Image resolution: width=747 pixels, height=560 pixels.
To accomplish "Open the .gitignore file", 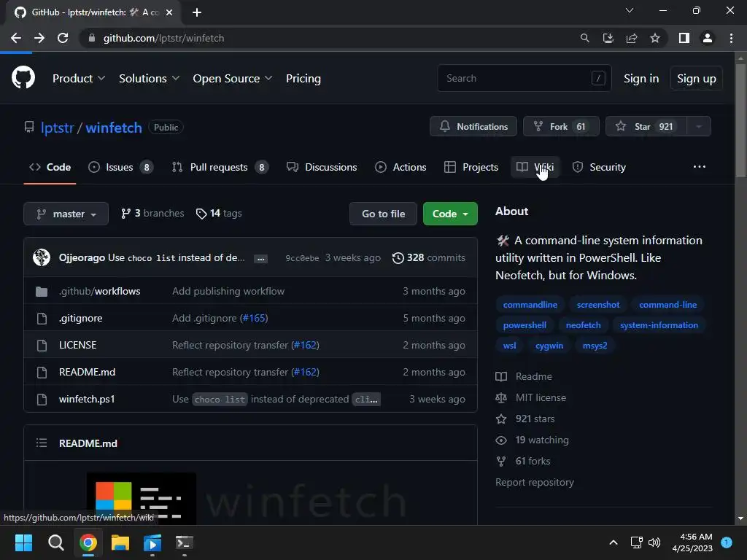I will (80, 318).
